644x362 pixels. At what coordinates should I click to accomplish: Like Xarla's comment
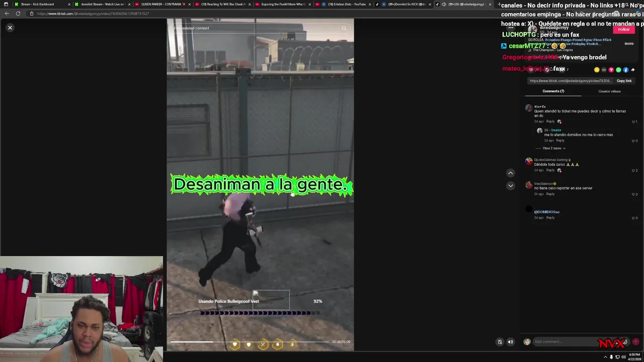tap(634, 122)
